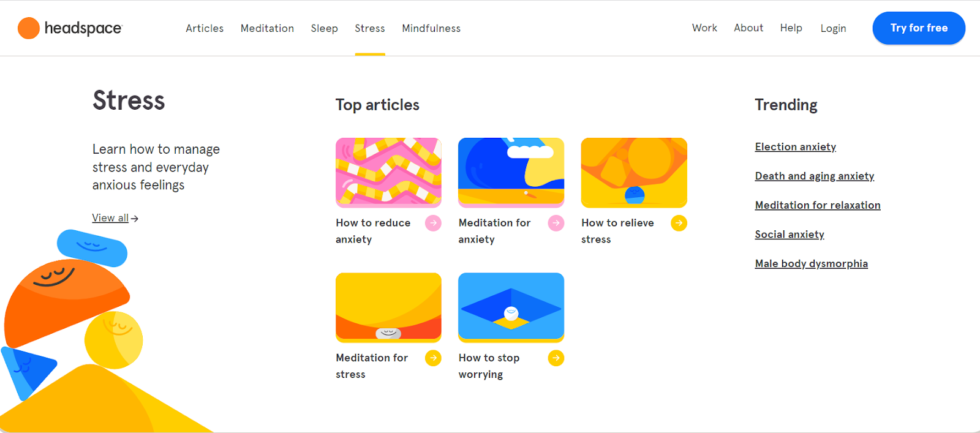Open the How to reduce anxiety thumbnail
This screenshot has width=980, height=433.
click(388, 173)
